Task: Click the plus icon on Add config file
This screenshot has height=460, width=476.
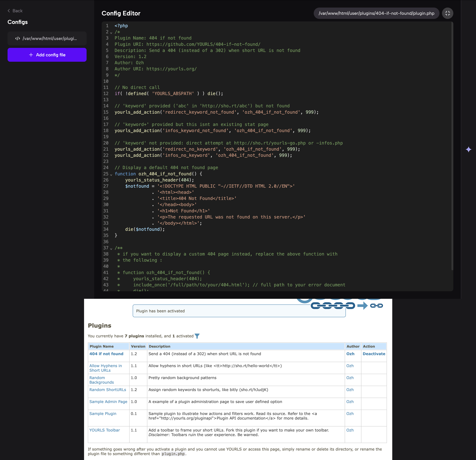Action: coord(31,55)
